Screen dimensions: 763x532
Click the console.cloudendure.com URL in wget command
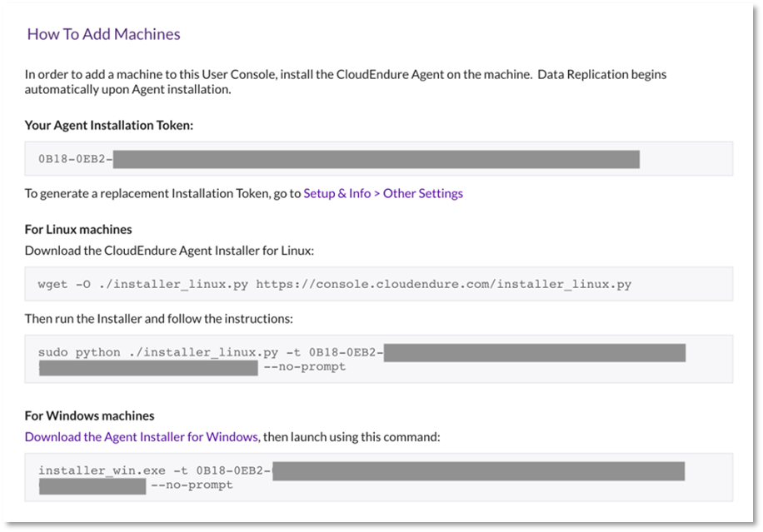[x=443, y=284]
